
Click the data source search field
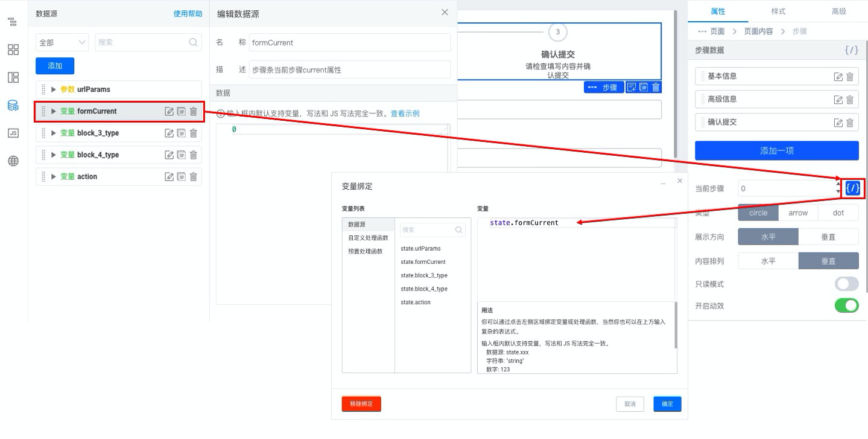tap(143, 42)
